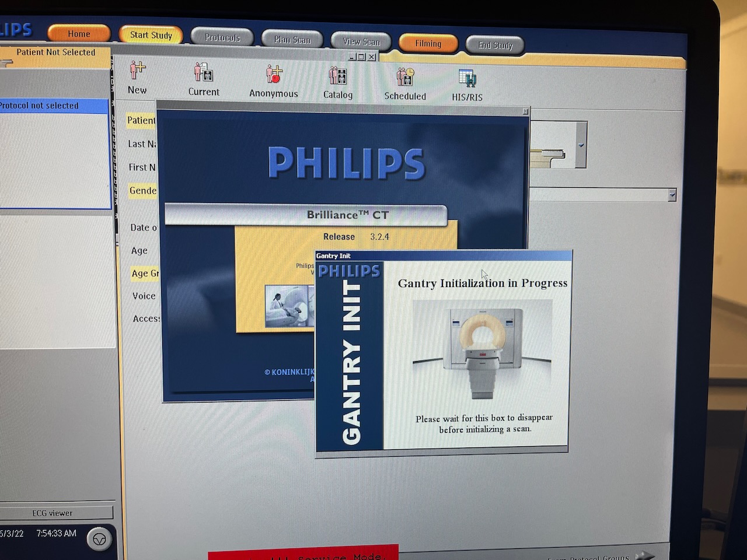
Task: Click the Patient field label
Action: [x=141, y=120]
